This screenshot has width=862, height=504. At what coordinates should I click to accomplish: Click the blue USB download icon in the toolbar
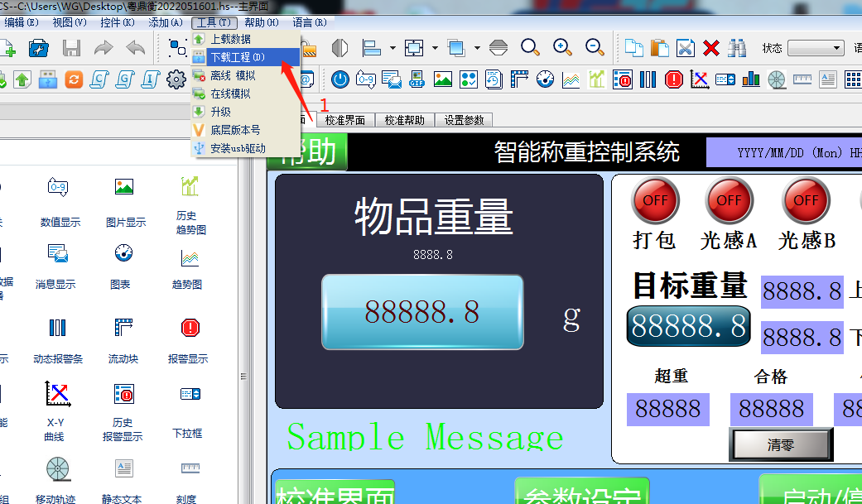[x=48, y=79]
